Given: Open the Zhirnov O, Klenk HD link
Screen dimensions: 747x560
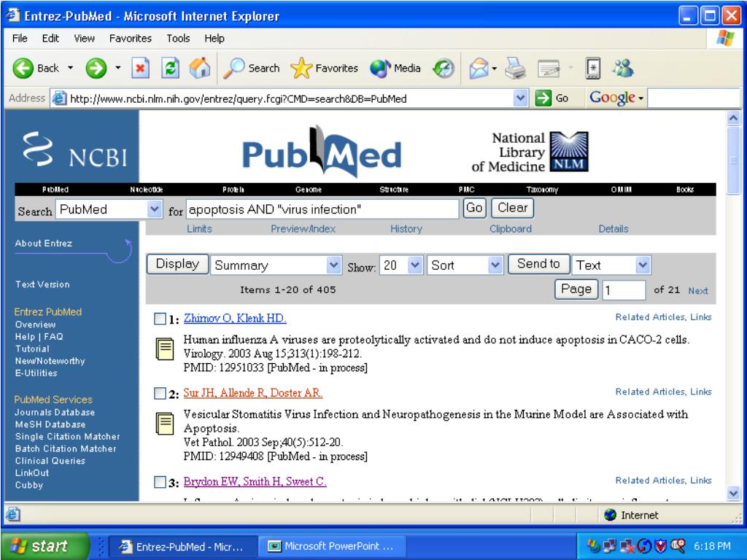Looking at the screenshot, I should pos(235,319).
